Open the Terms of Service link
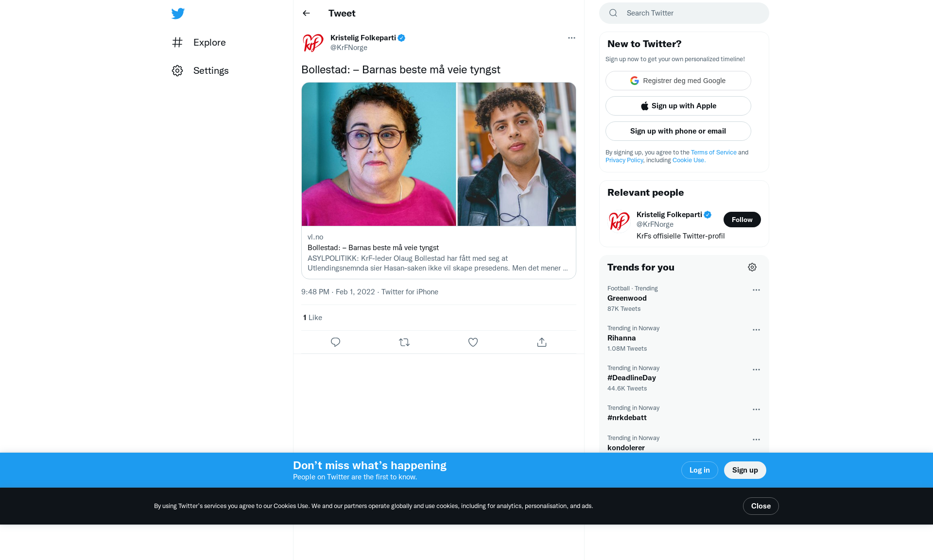This screenshot has height=560, width=933. [713, 153]
